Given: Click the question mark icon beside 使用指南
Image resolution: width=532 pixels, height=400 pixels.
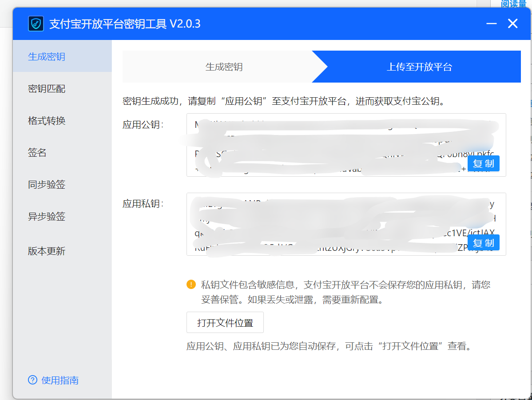Looking at the screenshot, I should (32, 380).
